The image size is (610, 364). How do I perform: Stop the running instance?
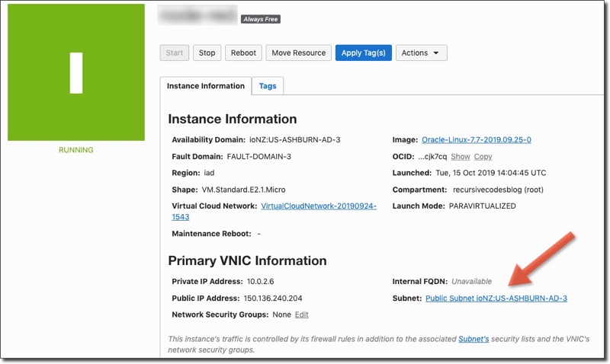[207, 53]
